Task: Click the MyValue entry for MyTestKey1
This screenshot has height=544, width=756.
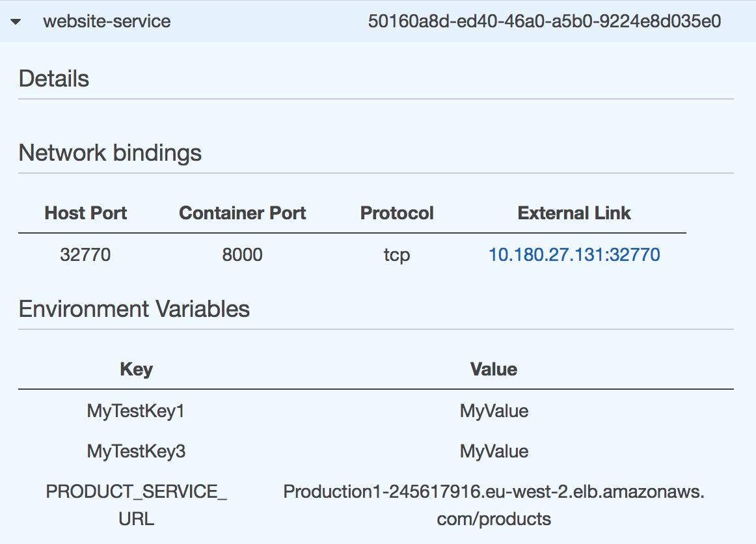Action: (x=494, y=411)
